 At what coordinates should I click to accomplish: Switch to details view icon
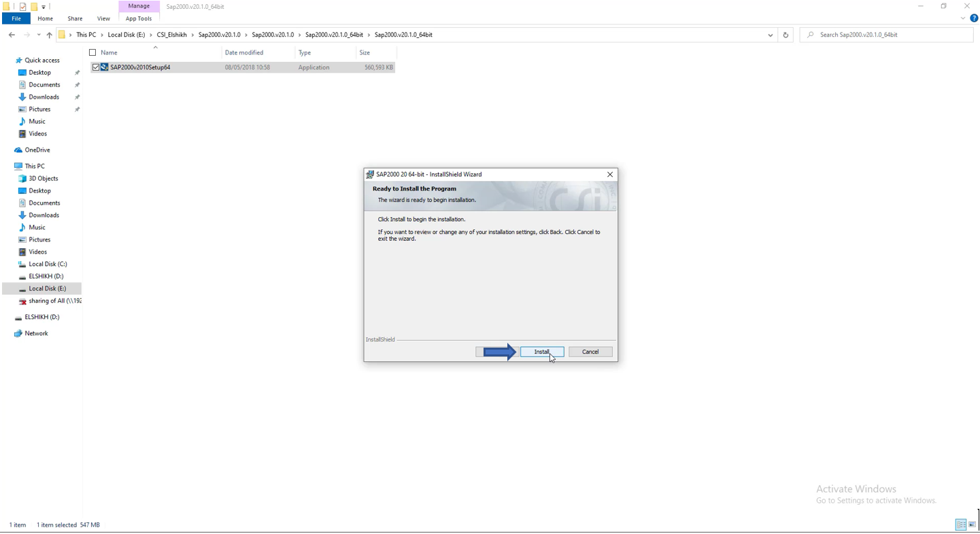click(961, 525)
